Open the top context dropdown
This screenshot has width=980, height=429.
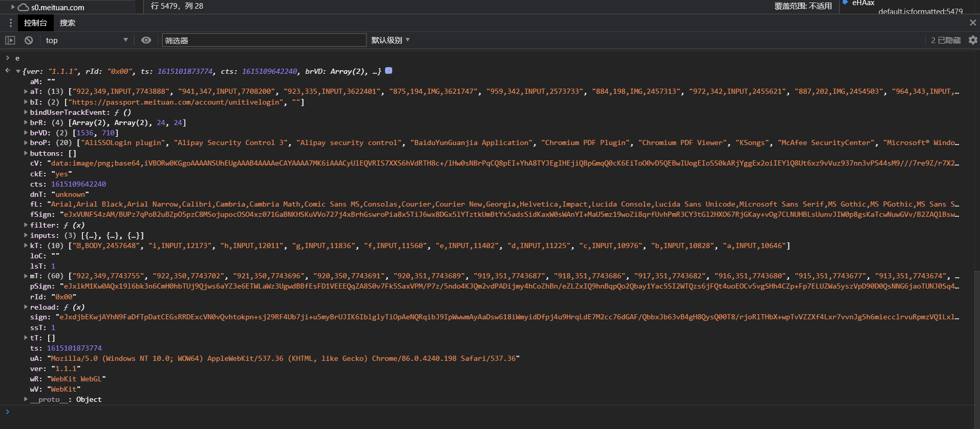[x=86, y=40]
